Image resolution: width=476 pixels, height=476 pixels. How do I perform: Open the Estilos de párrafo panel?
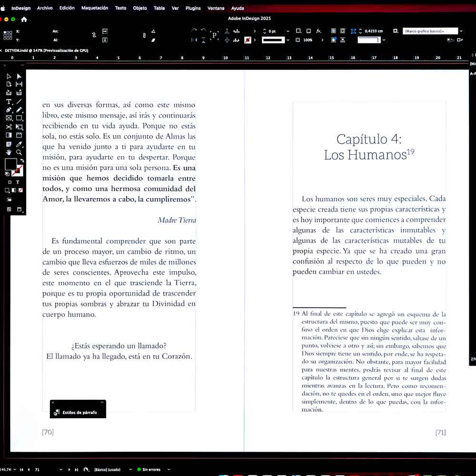79,413
